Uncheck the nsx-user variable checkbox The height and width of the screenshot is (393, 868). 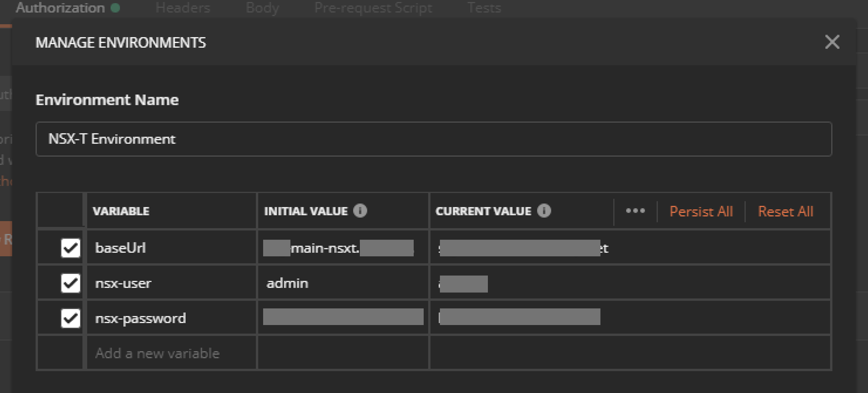[70, 283]
